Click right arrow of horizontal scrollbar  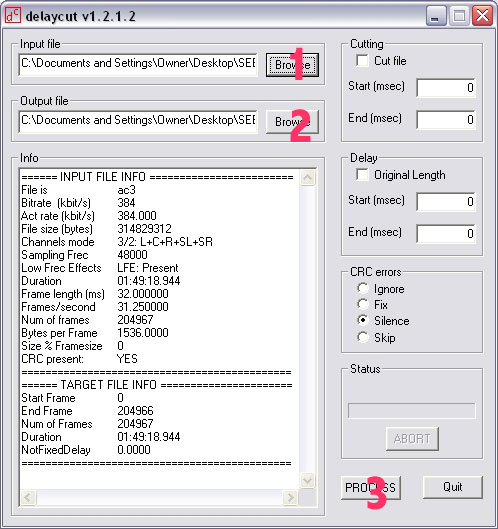click(x=290, y=497)
